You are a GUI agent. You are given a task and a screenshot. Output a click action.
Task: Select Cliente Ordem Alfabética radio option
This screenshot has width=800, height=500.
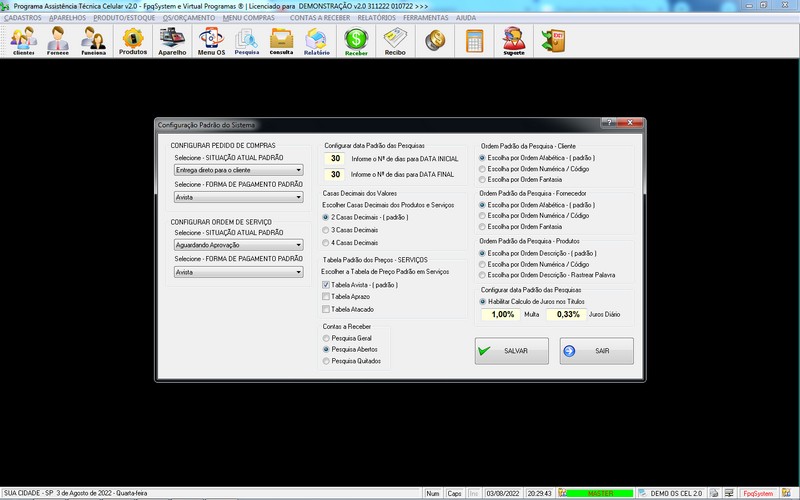(482, 158)
